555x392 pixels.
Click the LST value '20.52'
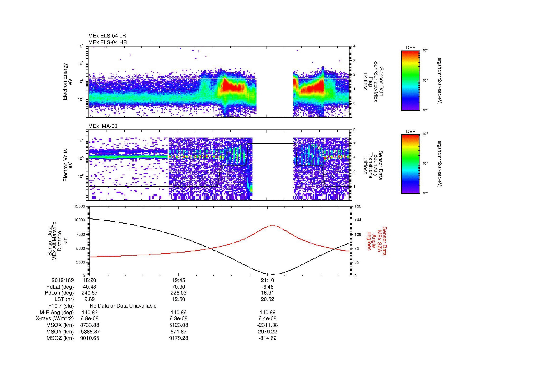267,299
